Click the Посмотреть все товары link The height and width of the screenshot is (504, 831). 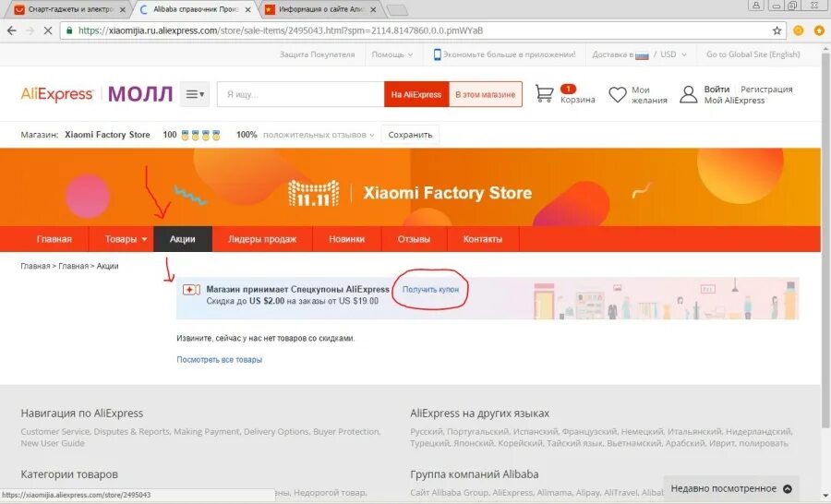[220, 359]
